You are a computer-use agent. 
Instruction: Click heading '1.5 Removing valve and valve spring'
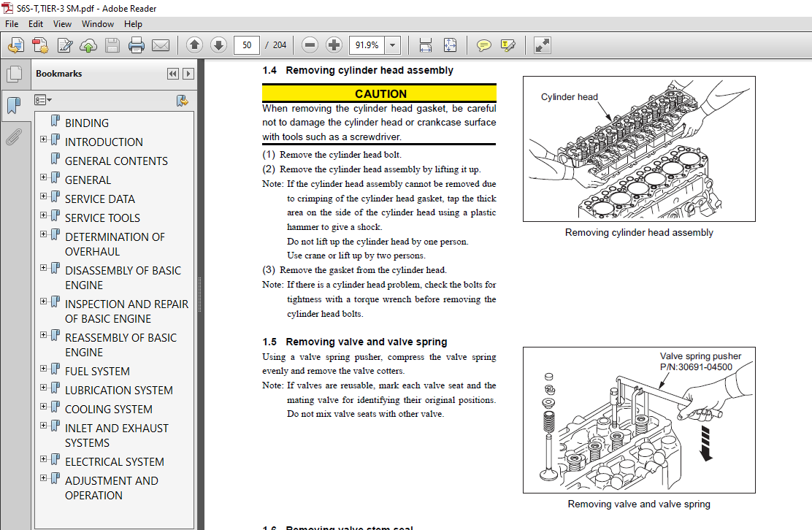(x=355, y=342)
